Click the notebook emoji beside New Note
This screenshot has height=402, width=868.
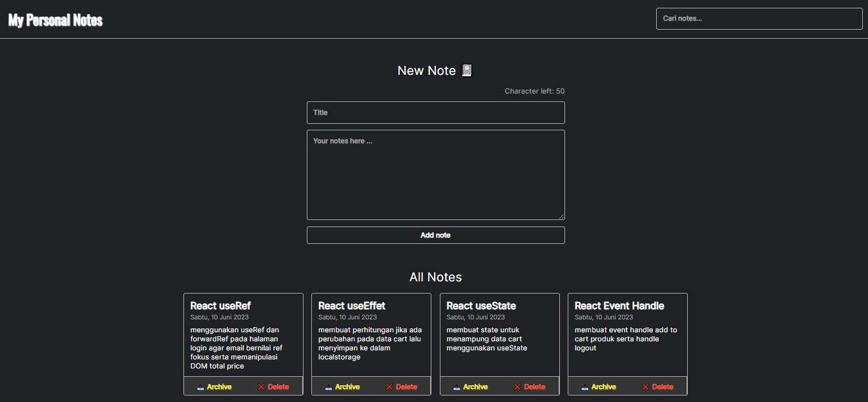pyautogui.click(x=468, y=70)
